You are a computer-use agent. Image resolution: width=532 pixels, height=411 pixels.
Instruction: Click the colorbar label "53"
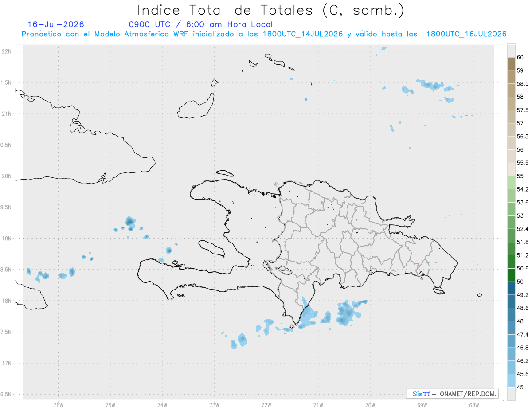[x=520, y=215]
